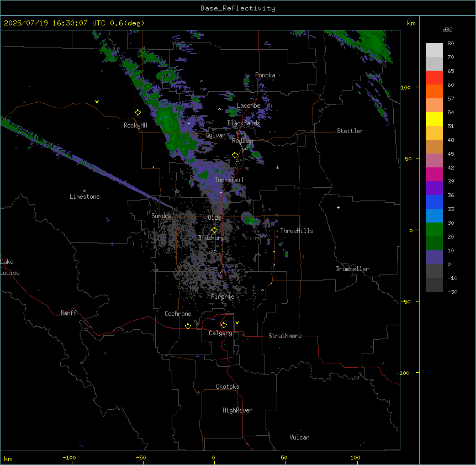Click the Olds town label
476x465 pixels.
pyautogui.click(x=214, y=218)
